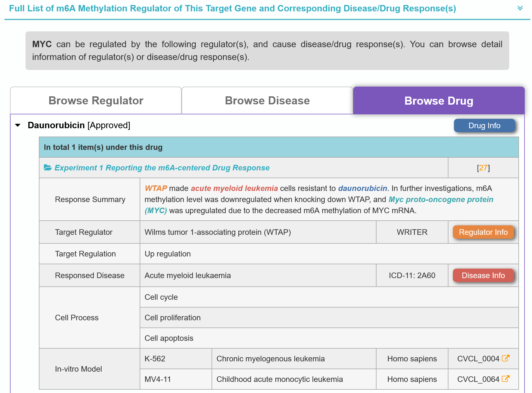Select the Browse Drug tab
Viewport: 532px width, 393px height.
click(x=438, y=101)
